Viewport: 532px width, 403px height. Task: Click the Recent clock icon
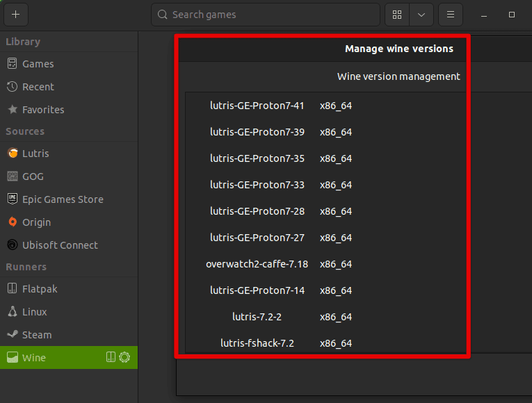[13, 87]
